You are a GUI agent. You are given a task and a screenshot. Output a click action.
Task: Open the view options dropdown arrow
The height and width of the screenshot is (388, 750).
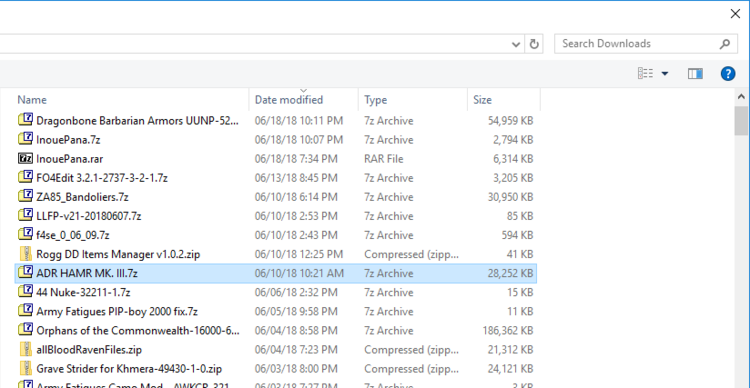(x=665, y=74)
